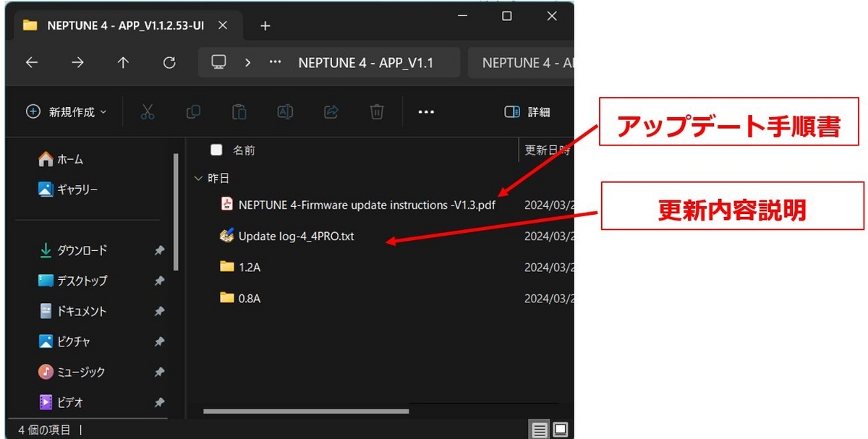This screenshot has width=868, height=439.
Task: Click the Share icon in toolbar
Action: tap(331, 112)
